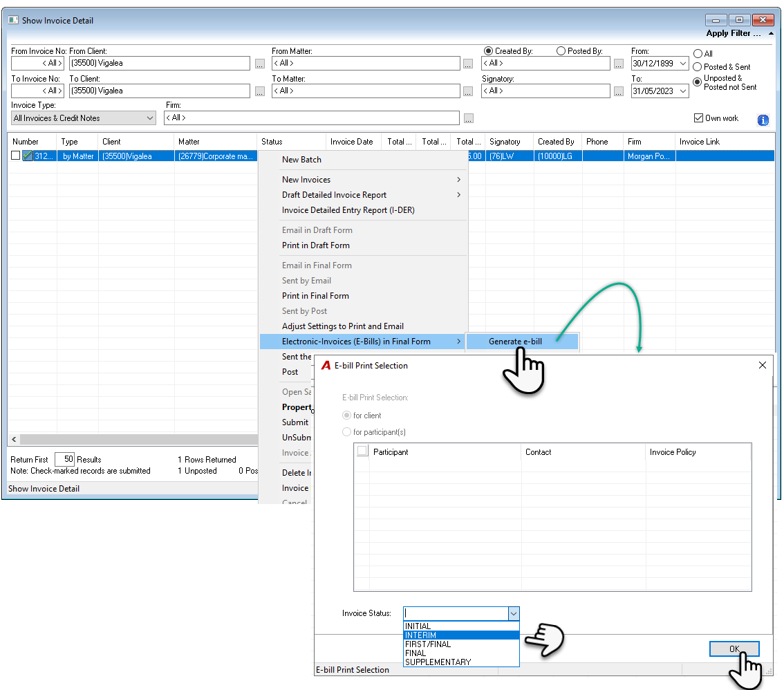Viewport: 784px width, 690px height.
Task: Tick the invoice row checkbox
Action: 15,156
